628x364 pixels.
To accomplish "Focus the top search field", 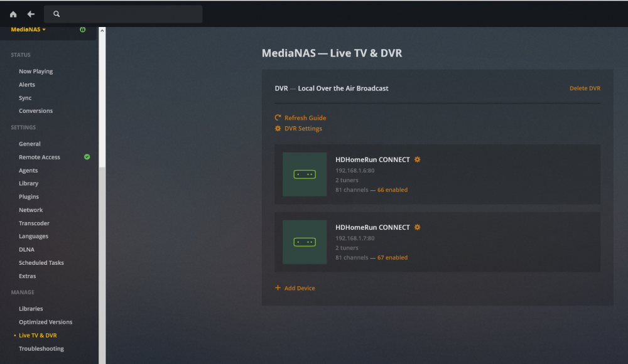I will click(x=123, y=14).
